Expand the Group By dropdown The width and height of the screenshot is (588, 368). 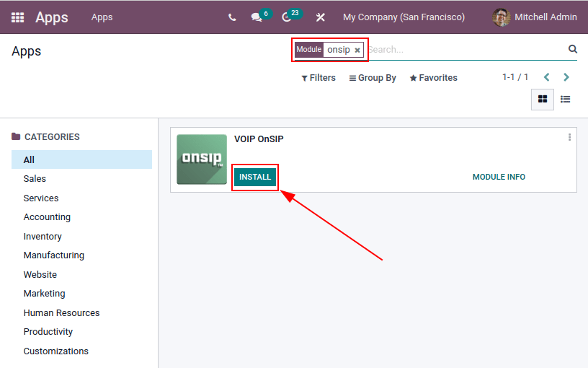coord(373,78)
